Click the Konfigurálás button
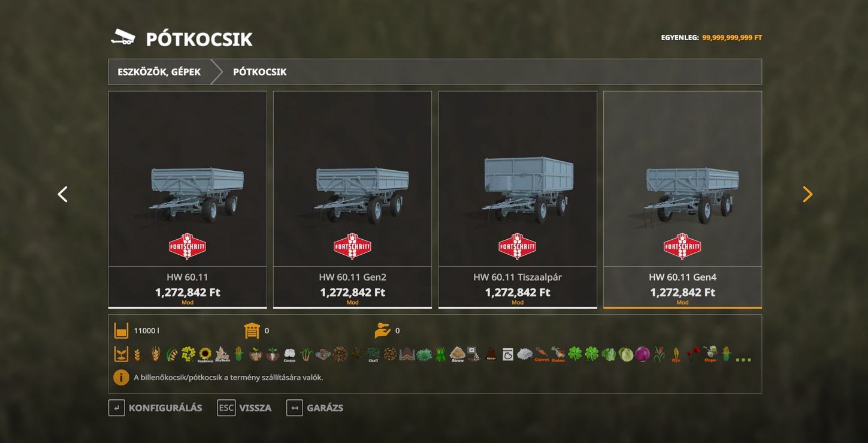Image resolution: width=868 pixels, height=443 pixels. click(155, 408)
